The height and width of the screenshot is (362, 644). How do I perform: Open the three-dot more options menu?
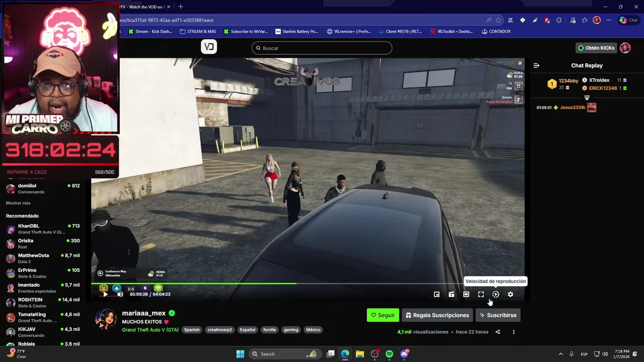point(514,332)
